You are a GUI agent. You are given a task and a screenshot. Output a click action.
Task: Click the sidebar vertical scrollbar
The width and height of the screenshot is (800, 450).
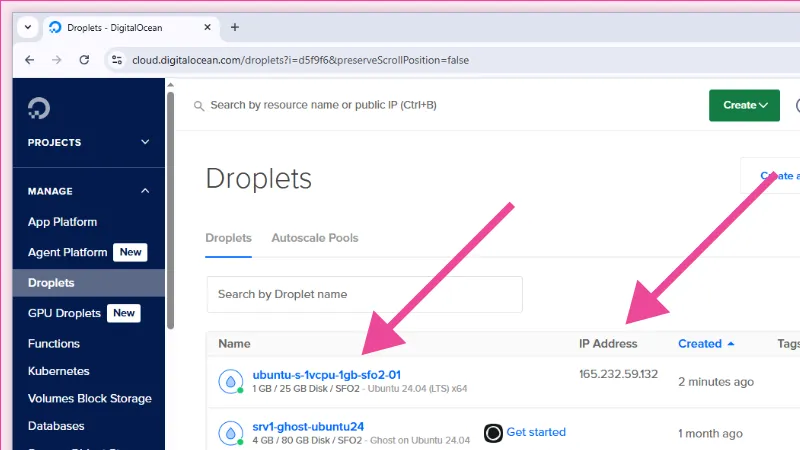pyautogui.click(x=170, y=209)
